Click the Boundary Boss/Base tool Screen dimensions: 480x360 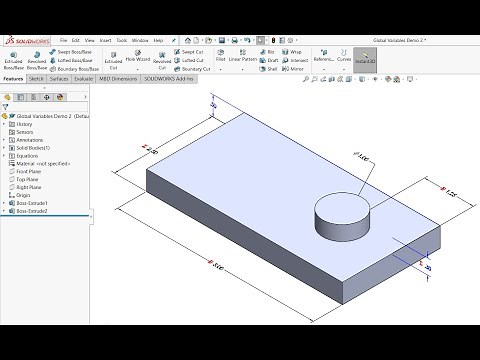tap(74, 69)
